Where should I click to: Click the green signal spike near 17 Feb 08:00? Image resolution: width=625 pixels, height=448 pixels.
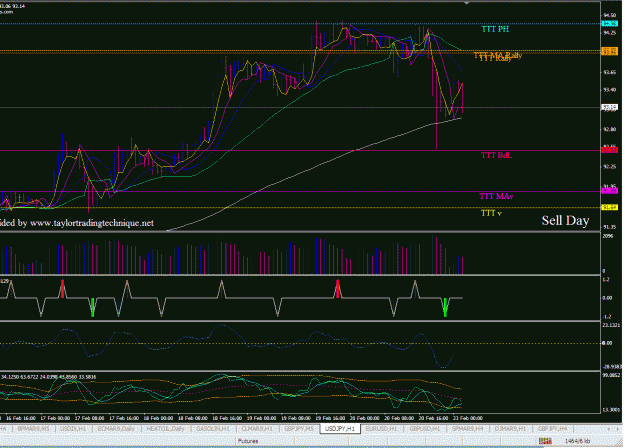[x=92, y=307]
